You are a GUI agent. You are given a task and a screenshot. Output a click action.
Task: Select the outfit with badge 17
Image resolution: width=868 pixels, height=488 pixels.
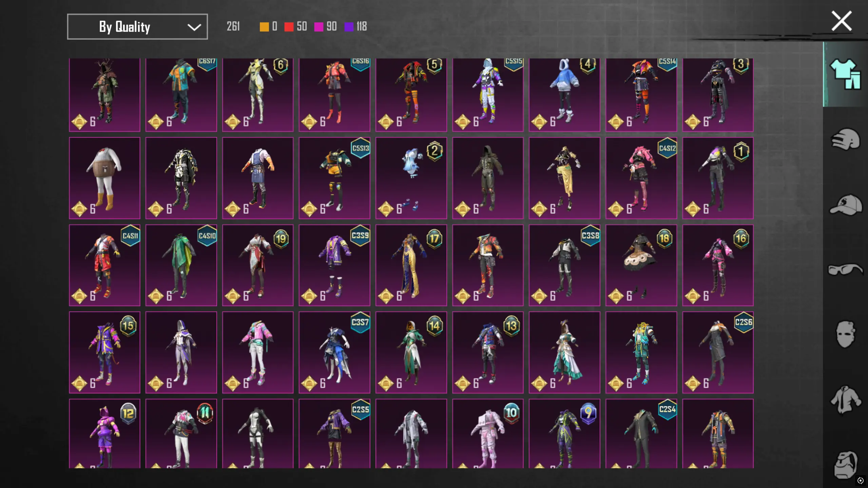click(x=411, y=265)
